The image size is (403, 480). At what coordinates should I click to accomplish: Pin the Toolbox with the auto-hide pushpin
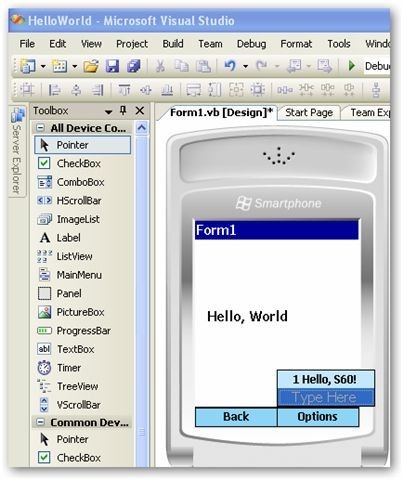coord(123,110)
